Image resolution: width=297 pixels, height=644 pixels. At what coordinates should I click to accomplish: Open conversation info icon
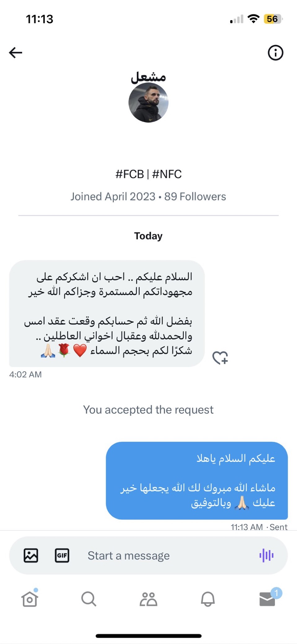(275, 52)
